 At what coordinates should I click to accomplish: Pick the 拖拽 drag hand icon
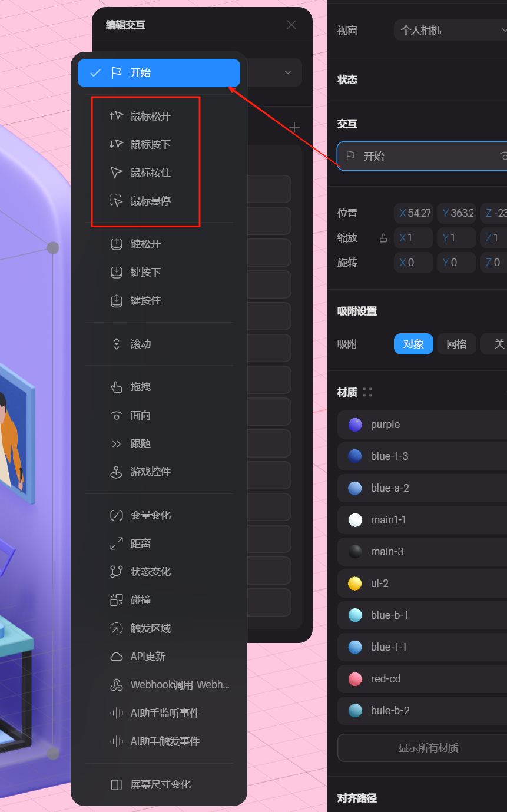pyautogui.click(x=117, y=387)
